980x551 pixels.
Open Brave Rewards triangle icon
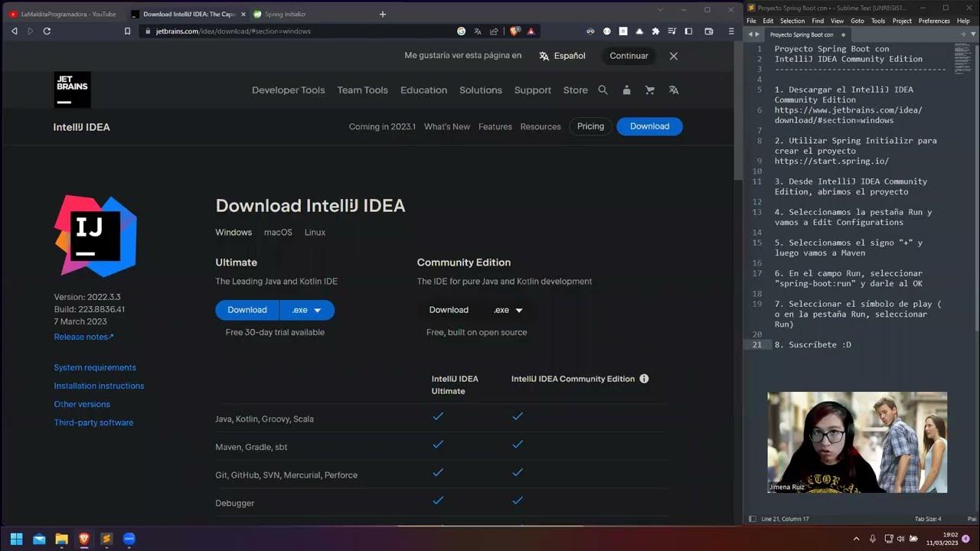[531, 31]
